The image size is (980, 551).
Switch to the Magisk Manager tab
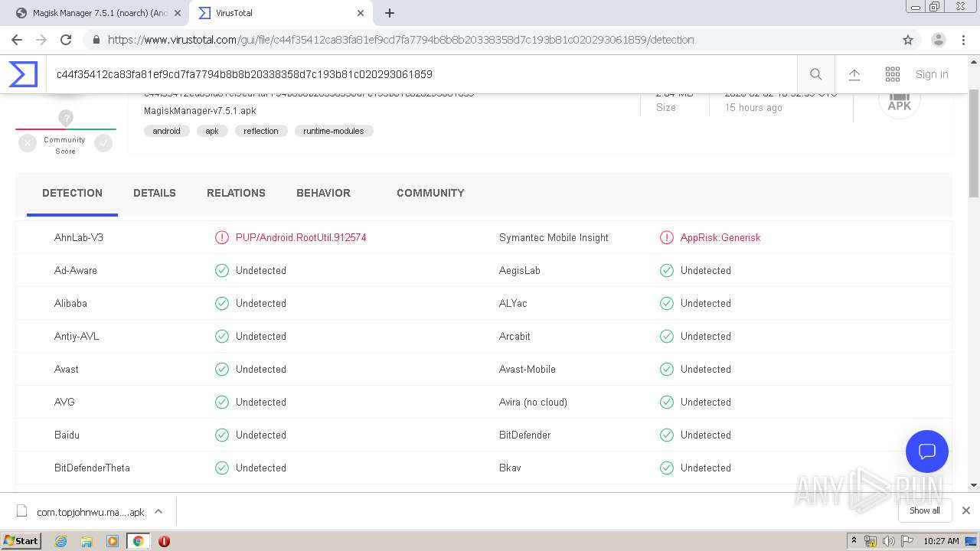coord(100,13)
